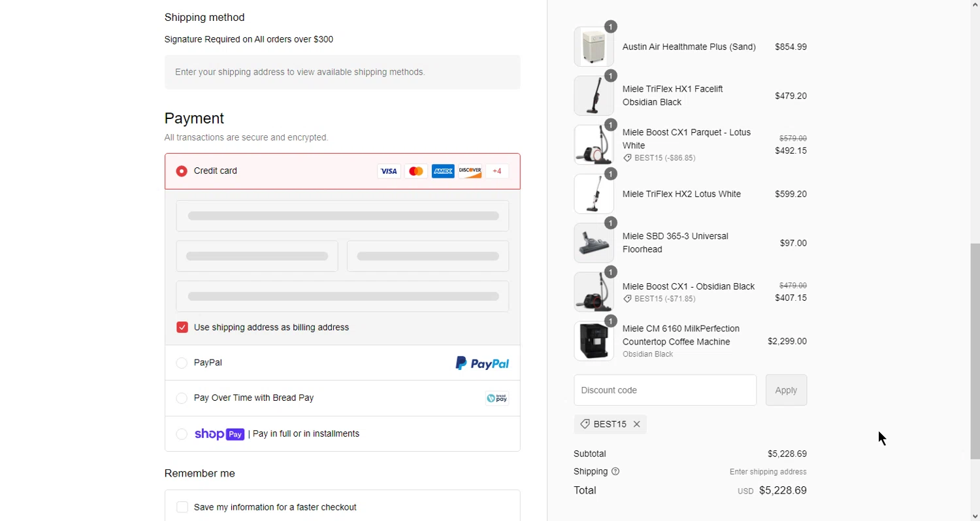Open Miele TriFlex HX2 Lotus White thumbnail
980x521 pixels.
click(594, 193)
